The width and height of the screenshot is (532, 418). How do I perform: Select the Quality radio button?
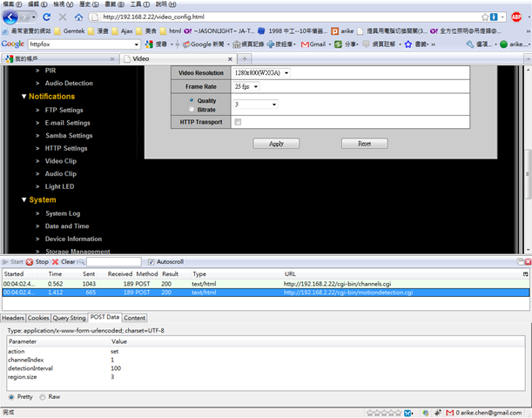point(192,100)
